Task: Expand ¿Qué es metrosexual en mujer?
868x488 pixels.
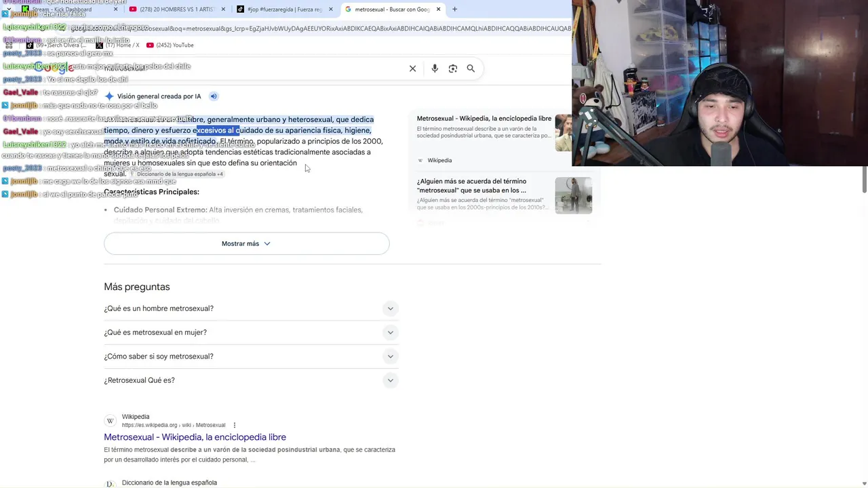Action: [x=251, y=332]
